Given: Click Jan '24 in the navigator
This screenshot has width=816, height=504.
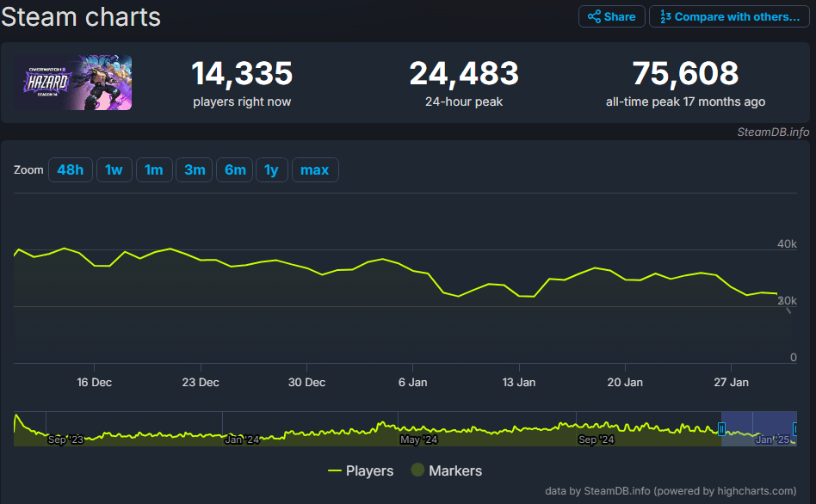Looking at the screenshot, I should click(x=242, y=439).
